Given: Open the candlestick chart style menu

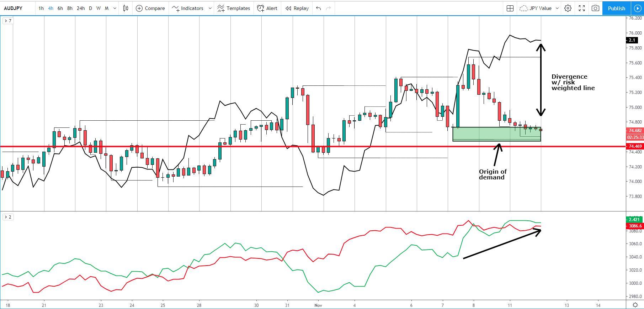Looking at the screenshot, I should (x=126, y=8).
